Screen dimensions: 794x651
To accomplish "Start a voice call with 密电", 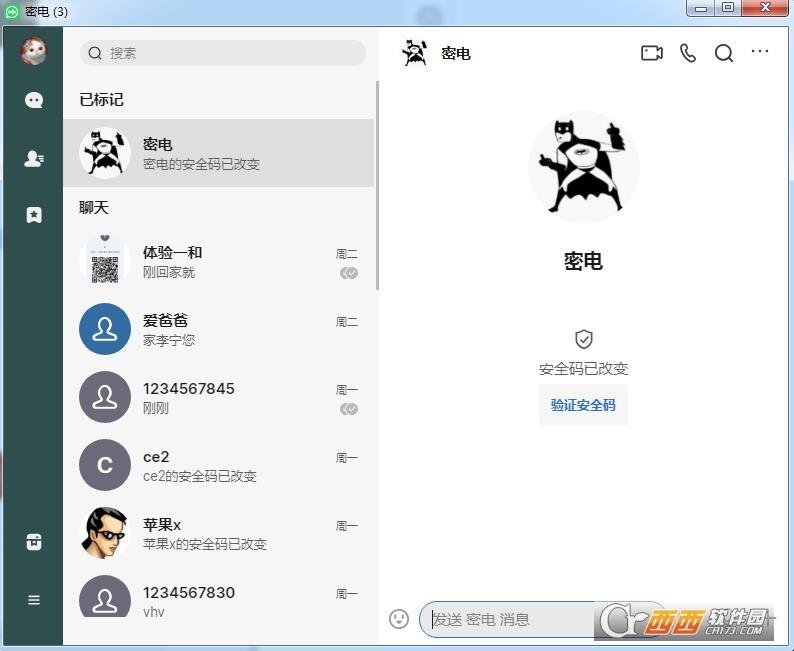I will (688, 53).
